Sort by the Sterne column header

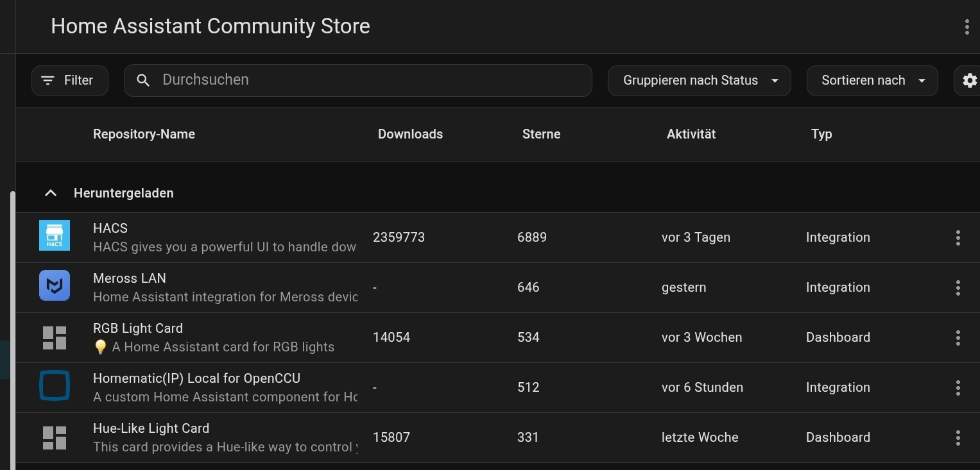[x=541, y=134]
